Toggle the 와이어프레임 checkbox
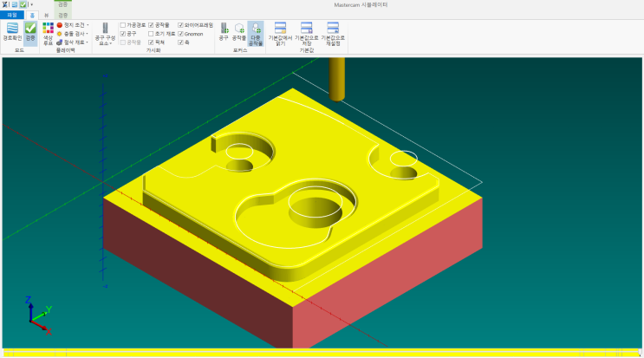The image size is (644, 358). [180, 25]
